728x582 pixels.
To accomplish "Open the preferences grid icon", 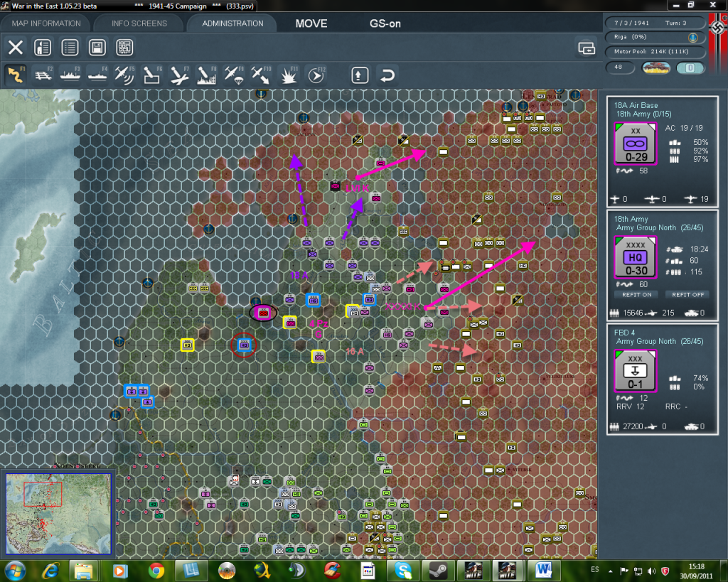I will pos(124,48).
